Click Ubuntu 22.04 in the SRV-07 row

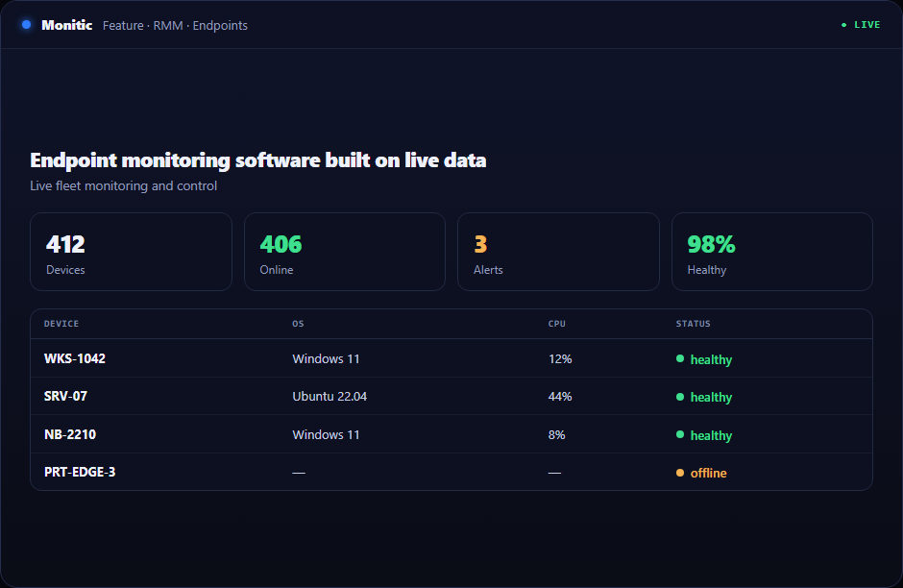coord(329,396)
